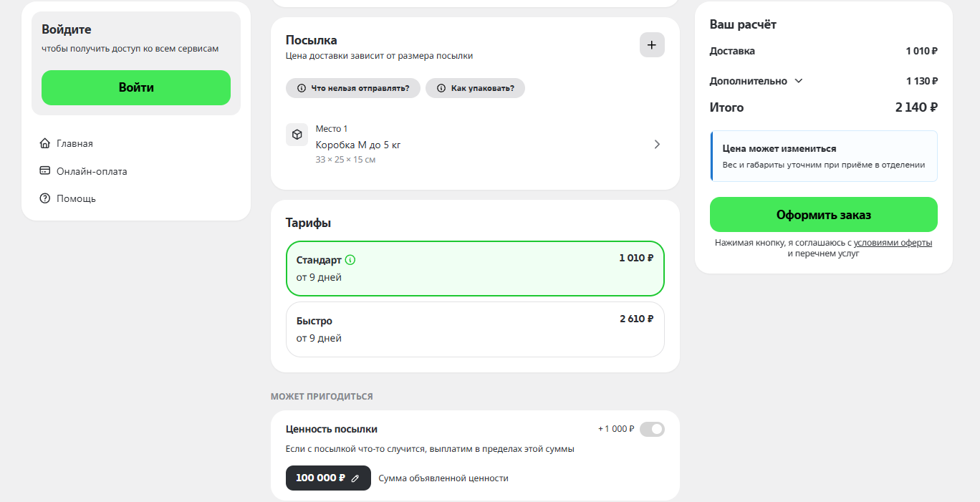
Task: Open Место 1 details via chevron
Action: click(x=657, y=144)
